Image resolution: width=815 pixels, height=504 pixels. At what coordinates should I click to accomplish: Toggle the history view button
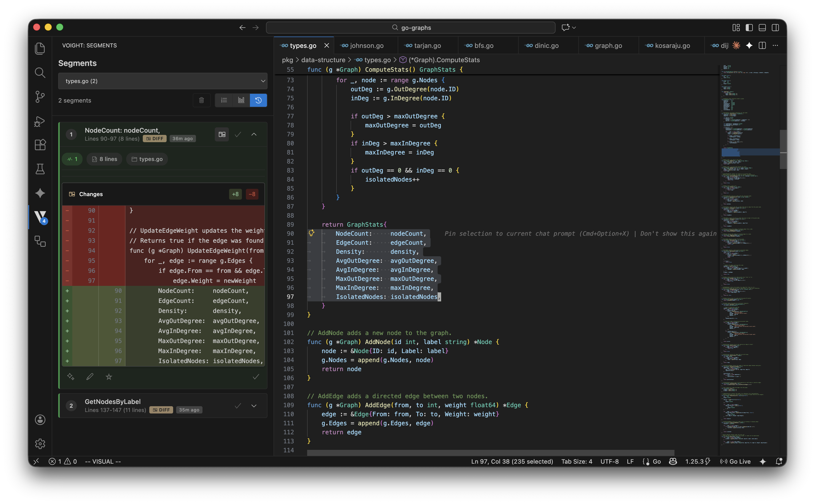click(258, 100)
